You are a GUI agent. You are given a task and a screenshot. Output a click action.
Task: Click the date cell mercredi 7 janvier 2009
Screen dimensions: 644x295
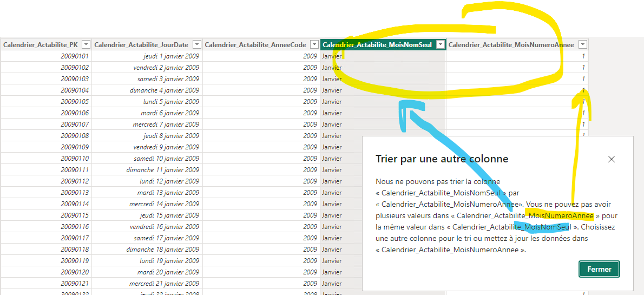pos(147,124)
